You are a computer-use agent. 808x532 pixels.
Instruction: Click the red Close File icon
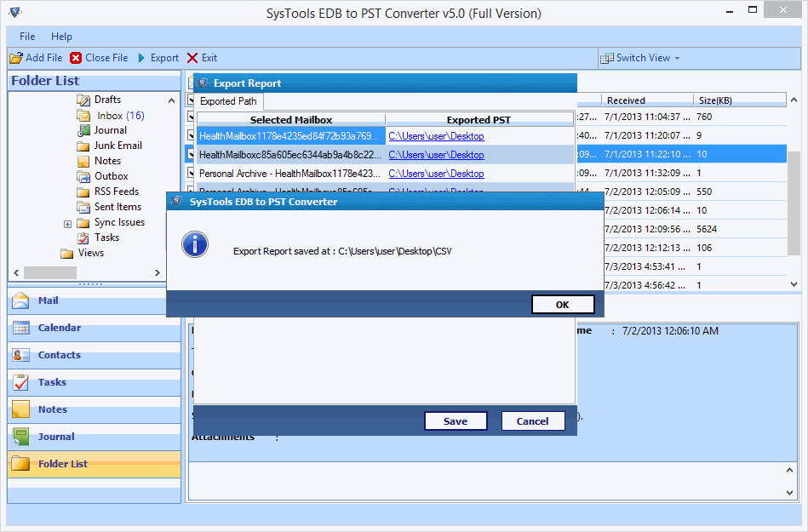(76, 58)
